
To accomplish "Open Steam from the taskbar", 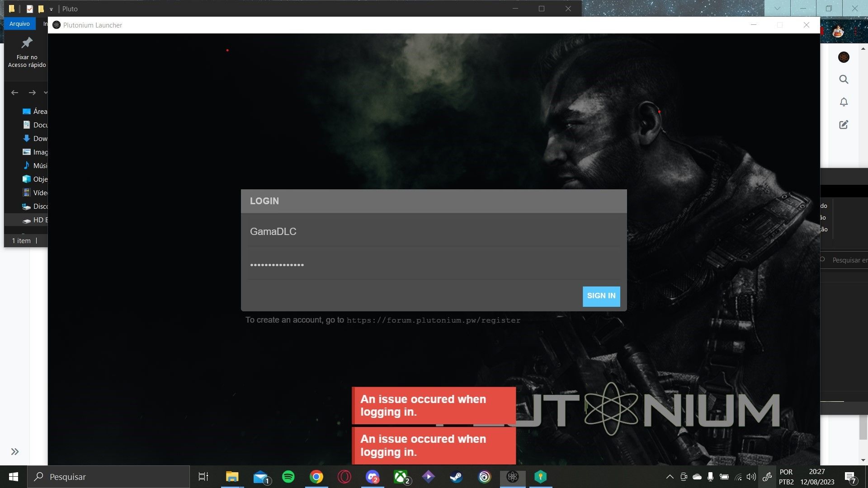I will tap(456, 477).
